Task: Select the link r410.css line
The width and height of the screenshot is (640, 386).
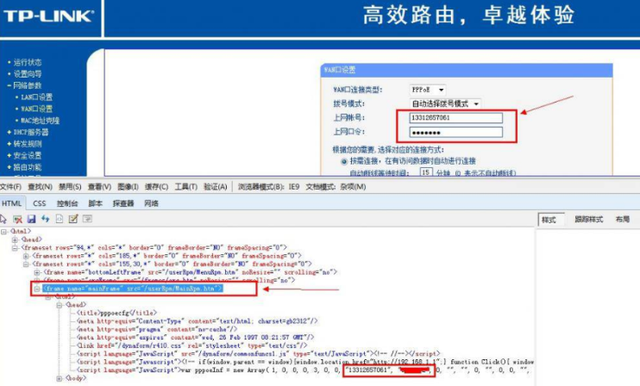Action: pyautogui.click(x=192, y=346)
